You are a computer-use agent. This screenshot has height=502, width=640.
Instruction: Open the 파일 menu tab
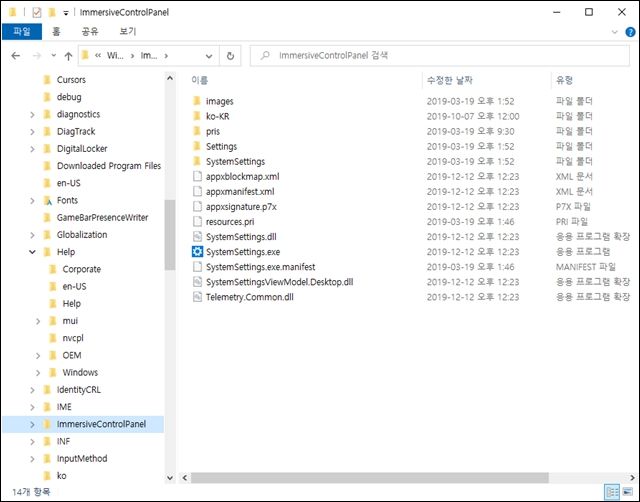(x=22, y=31)
